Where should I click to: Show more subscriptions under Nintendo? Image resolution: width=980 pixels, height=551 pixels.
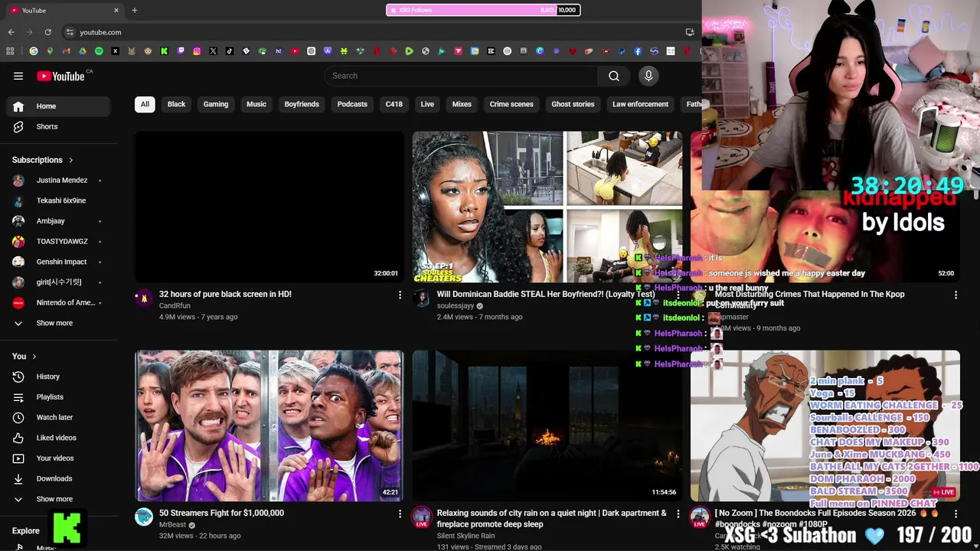(58, 323)
